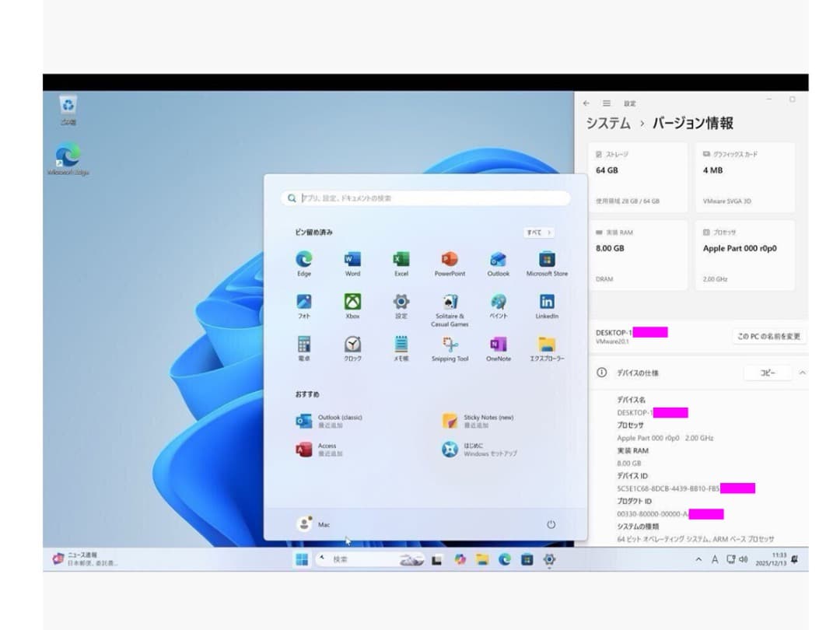Show hidden system tray icons chevron
Image resolution: width=840 pixels, height=630 pixels.
click(698, 559)
